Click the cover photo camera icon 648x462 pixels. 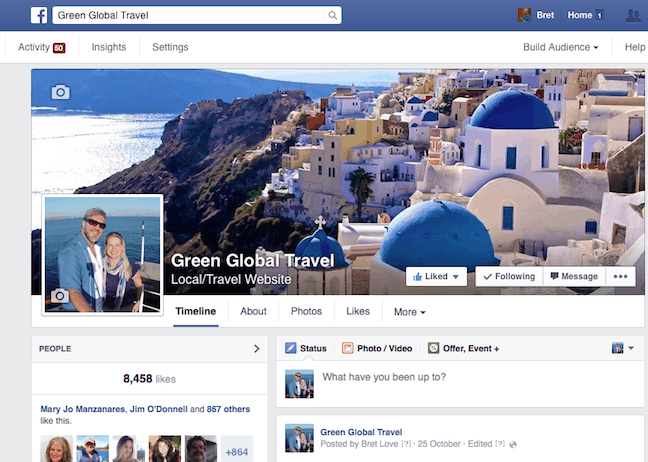coord(61,92)
